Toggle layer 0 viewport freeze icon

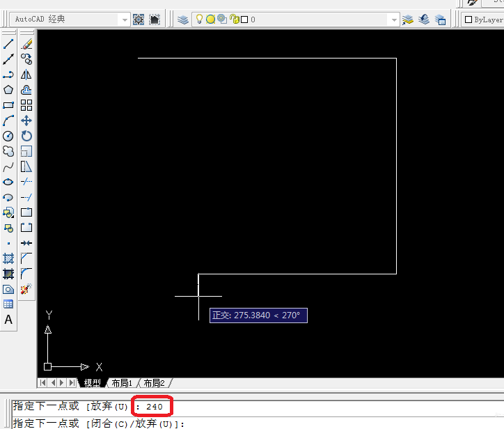pyautogui.click(x=222, y=19)
